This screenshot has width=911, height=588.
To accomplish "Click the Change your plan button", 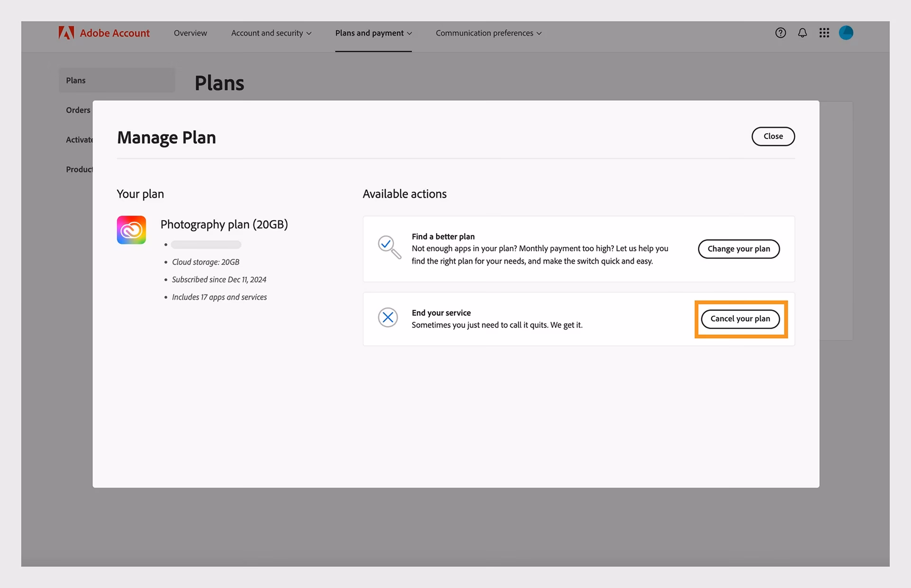I will tap(738, 248).
